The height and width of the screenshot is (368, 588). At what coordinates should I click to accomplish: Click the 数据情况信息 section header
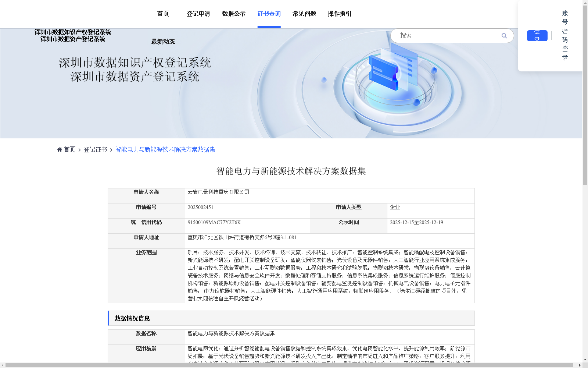(x=291, y=318)
